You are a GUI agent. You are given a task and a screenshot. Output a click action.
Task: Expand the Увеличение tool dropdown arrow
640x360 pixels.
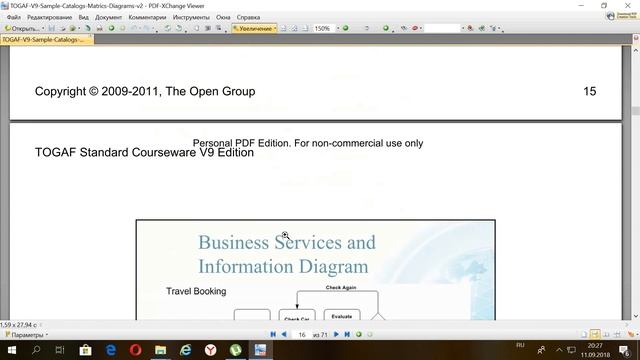[275, 28]
